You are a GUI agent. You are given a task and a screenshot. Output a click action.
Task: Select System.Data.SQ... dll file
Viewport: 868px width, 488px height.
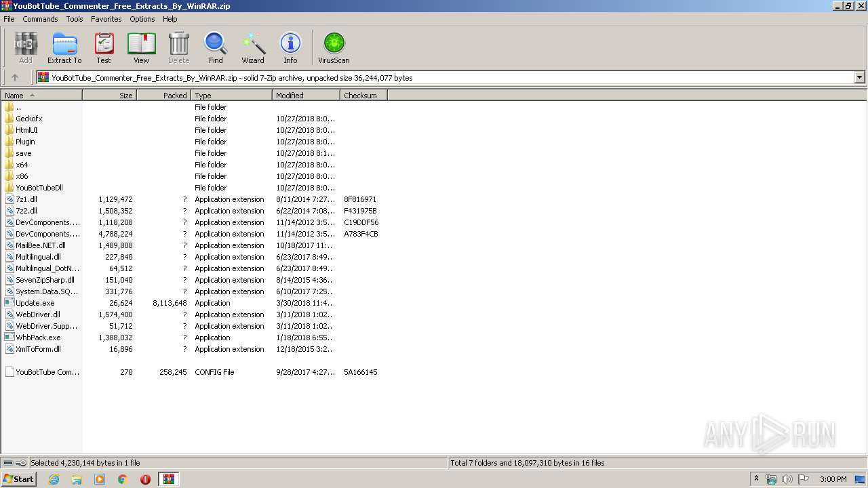tap(42, 291)
